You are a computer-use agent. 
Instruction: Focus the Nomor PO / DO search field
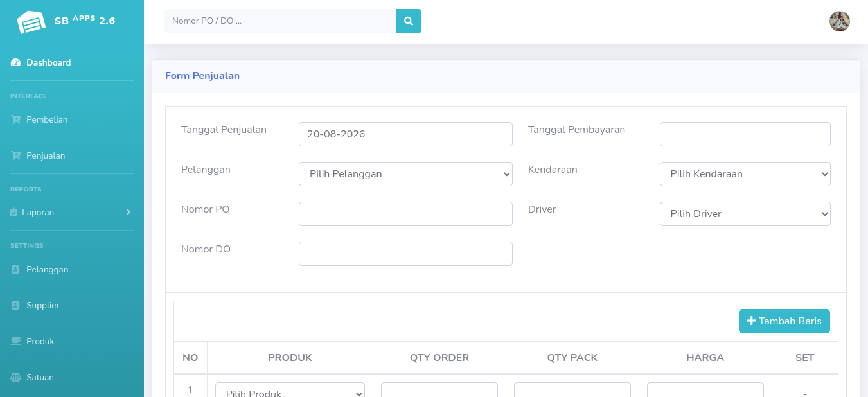pos(280,21)
